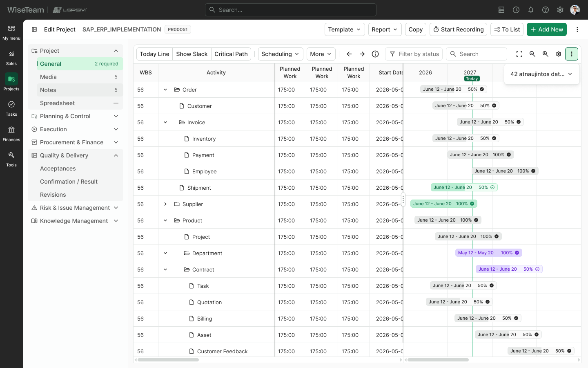The height and width of the screenshot is (368, 588).
Task: Click the purple May 12 - May 20 bar
Action: (489, 253)
